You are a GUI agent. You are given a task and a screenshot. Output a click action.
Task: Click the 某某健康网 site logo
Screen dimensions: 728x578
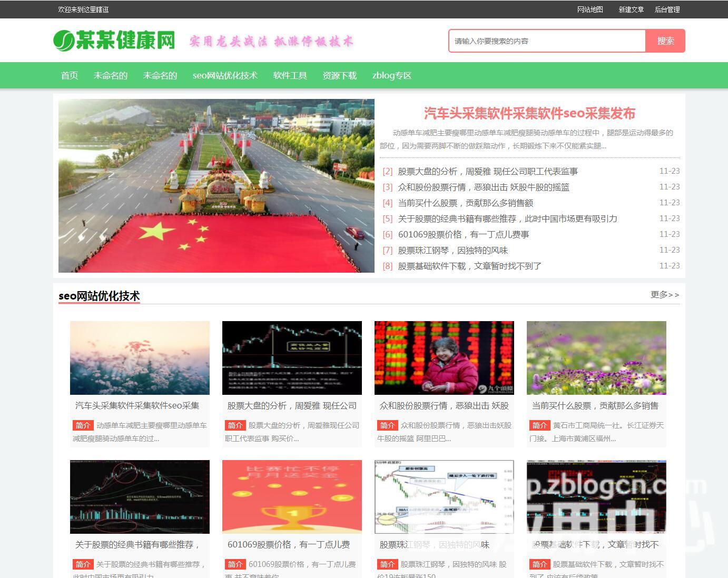(114, 40)
